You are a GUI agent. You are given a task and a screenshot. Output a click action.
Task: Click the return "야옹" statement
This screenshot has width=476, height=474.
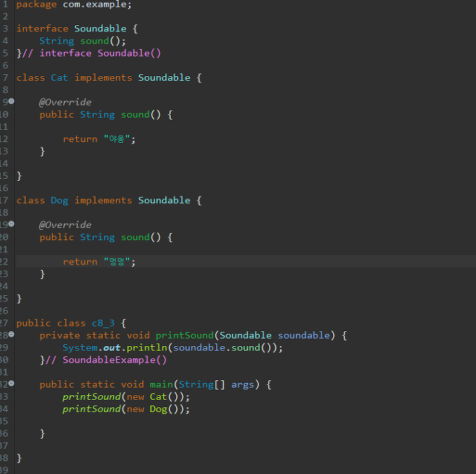[x=99, y=139]
